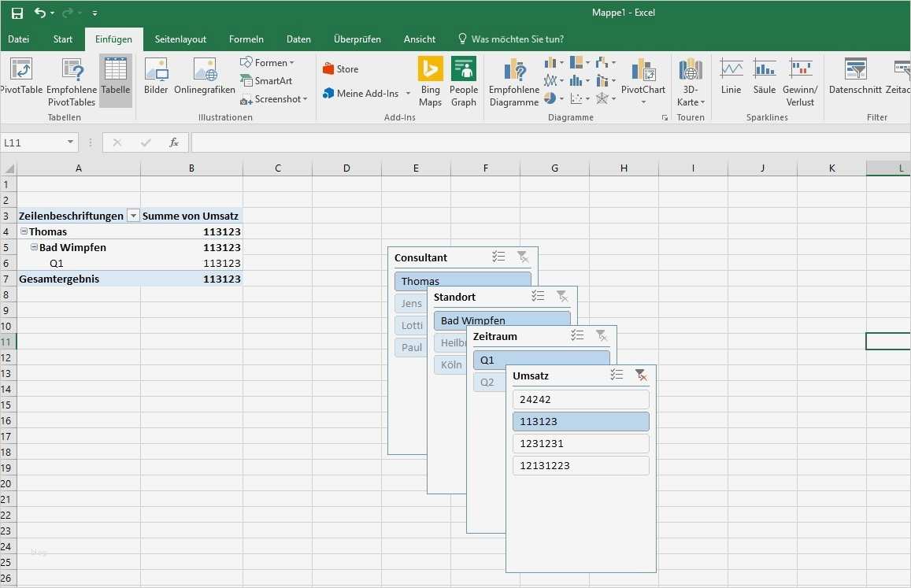Screen dimensions: 911x588
Task: Switch to the Daten ribbon tab
Action: tap(298, 39)
